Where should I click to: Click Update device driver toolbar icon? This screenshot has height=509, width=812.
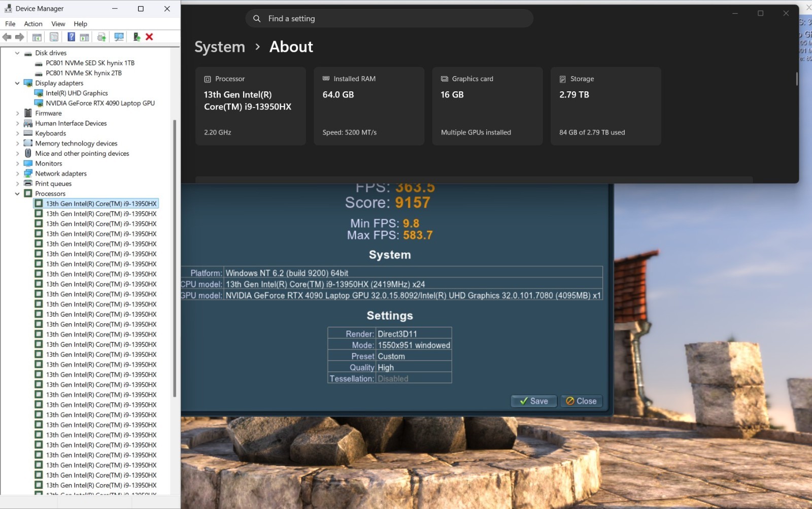pos(101,37)
